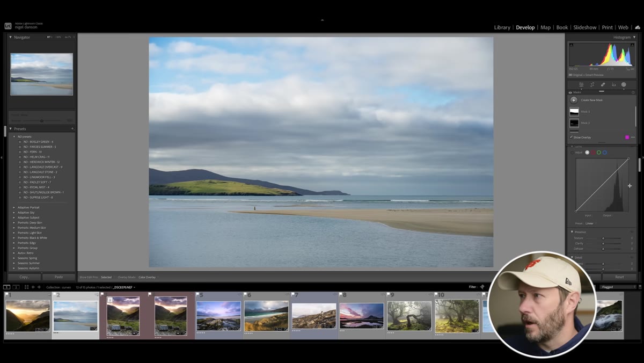Screen dimensions: 644x363
Task: Toggle the flag on filmstrip photo 6
Action: click(x=246, y=295)
